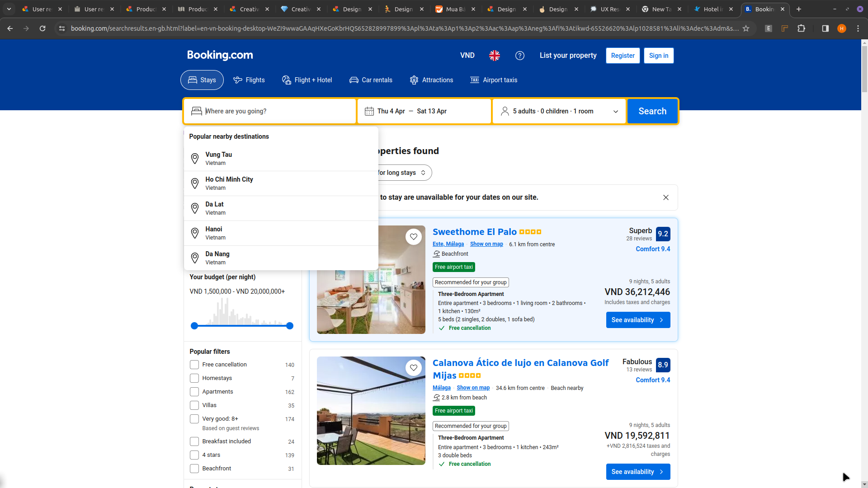Image resolution: width=868 pixels, height=488 pixels.
Task: Click the Register button
Action: (x=623, y=56)
